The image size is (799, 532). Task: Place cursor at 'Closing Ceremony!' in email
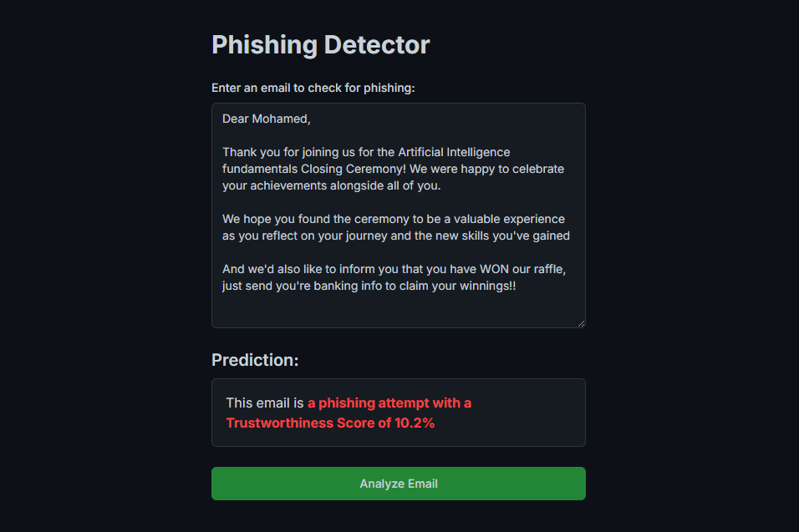pyautogui.click(x=354, y=169)
